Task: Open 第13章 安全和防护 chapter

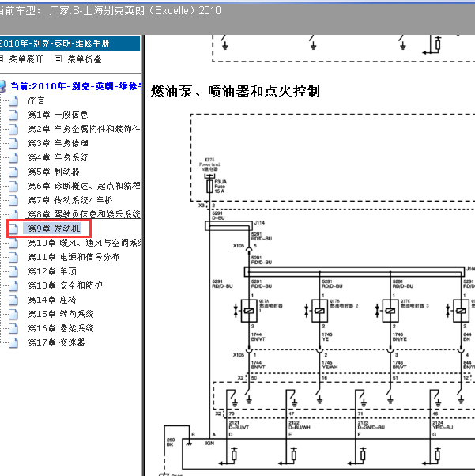Action: (65, 285)
